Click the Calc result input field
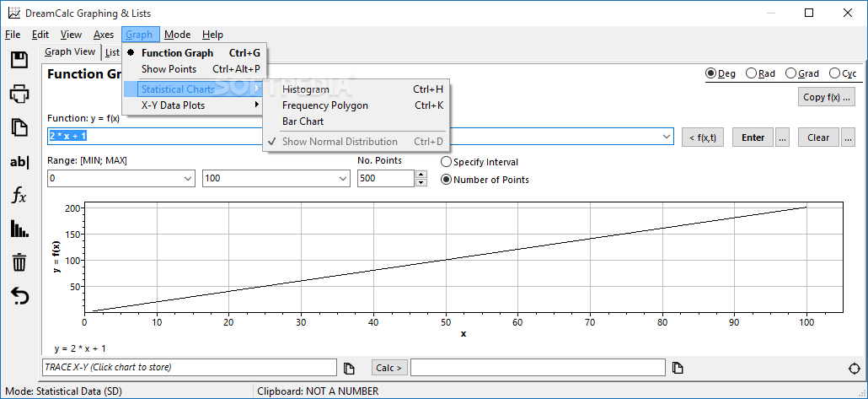Screen dimensions: 868x399 click(538, 368)
